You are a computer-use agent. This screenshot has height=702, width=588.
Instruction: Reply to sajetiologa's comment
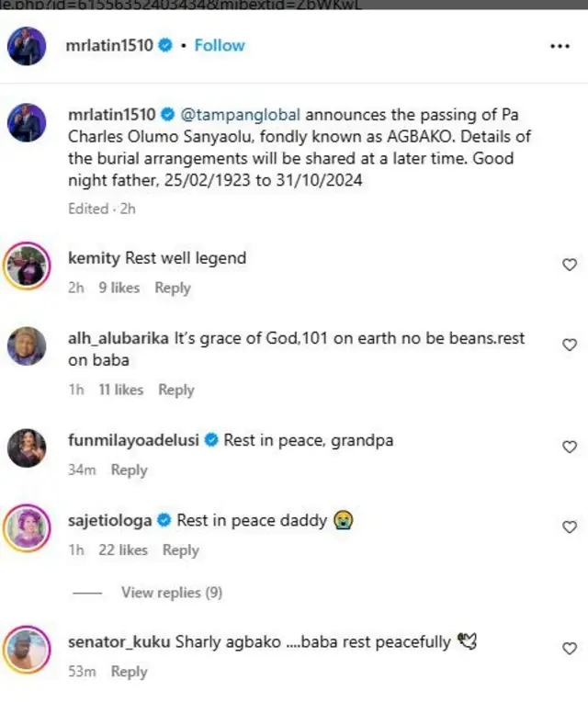[x=181, y=549]
